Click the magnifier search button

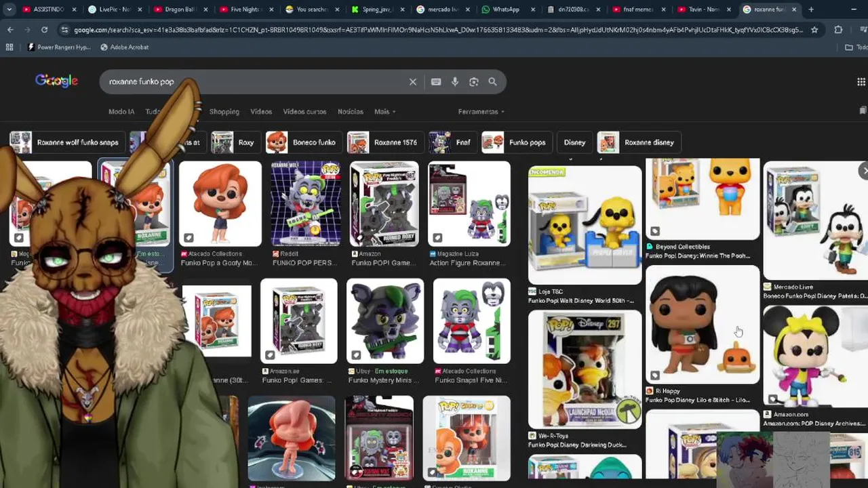pyautogui.click(x=492, y=82)
